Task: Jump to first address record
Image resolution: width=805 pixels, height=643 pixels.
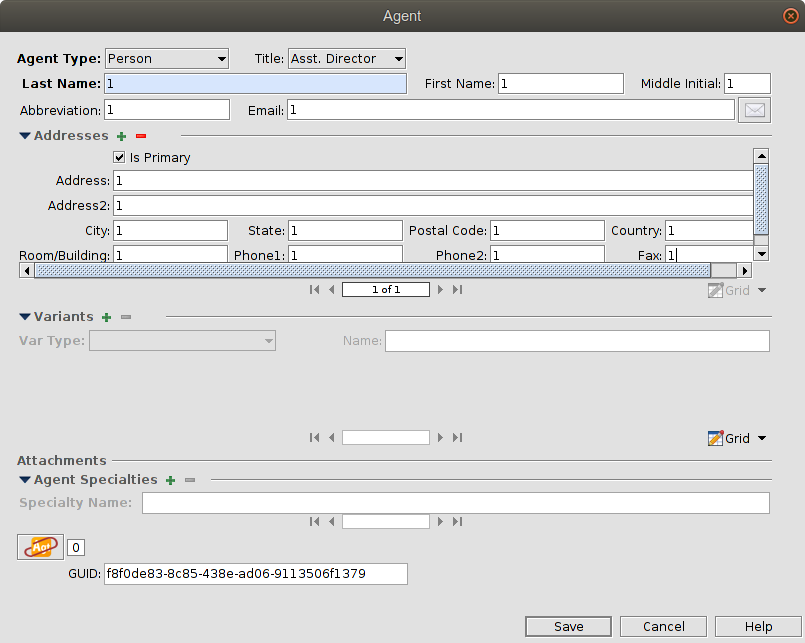Action: tap(315, 289)
